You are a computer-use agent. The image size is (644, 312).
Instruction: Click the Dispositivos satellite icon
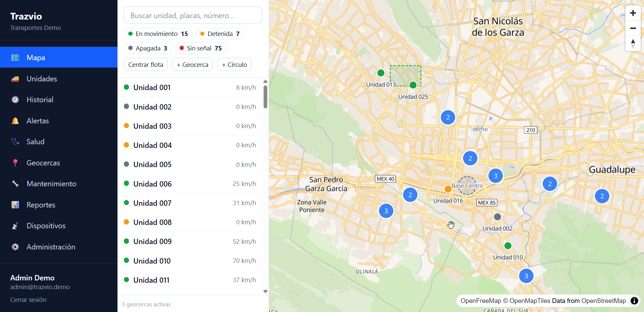pyautogui.click(x=15, y=226)
